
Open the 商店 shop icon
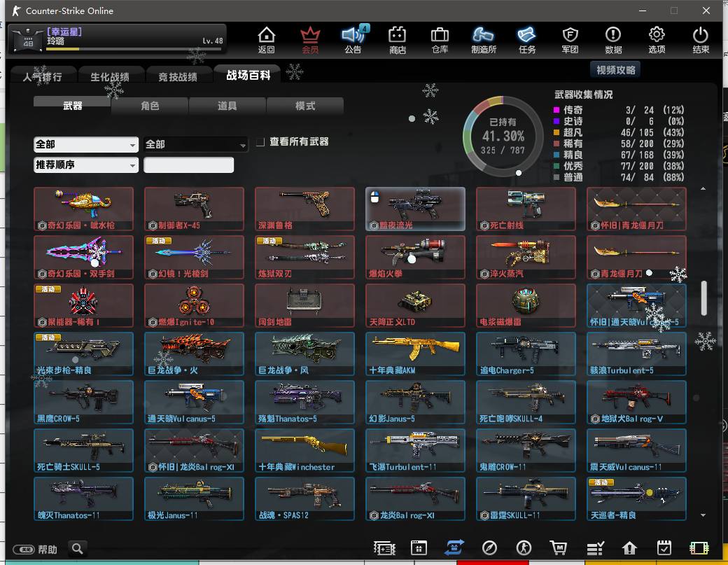click(398, 39)
